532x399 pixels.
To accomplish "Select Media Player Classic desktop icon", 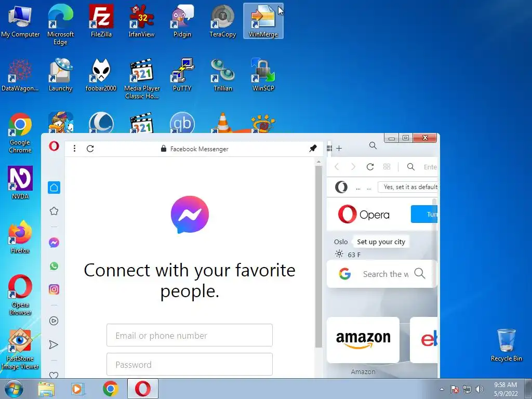I will click(x=142, y=79).
